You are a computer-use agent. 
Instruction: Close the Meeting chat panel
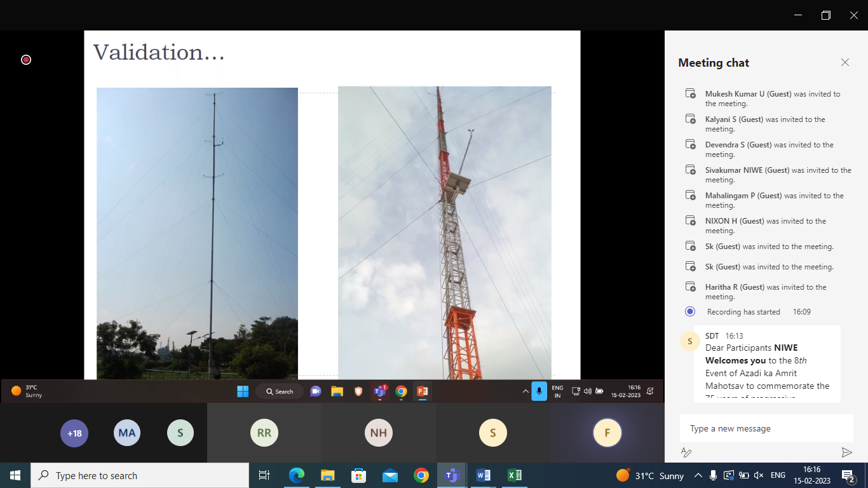pos(844,62)
